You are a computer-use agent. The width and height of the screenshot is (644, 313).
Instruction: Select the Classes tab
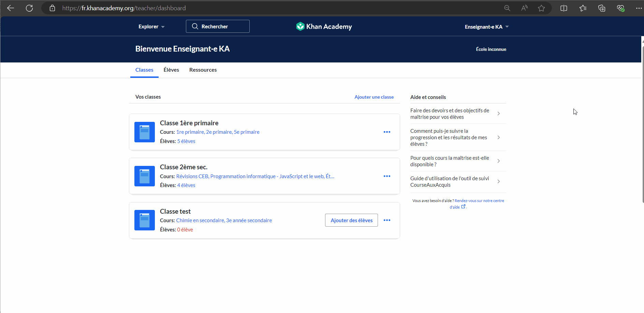[x=144, y=70]
